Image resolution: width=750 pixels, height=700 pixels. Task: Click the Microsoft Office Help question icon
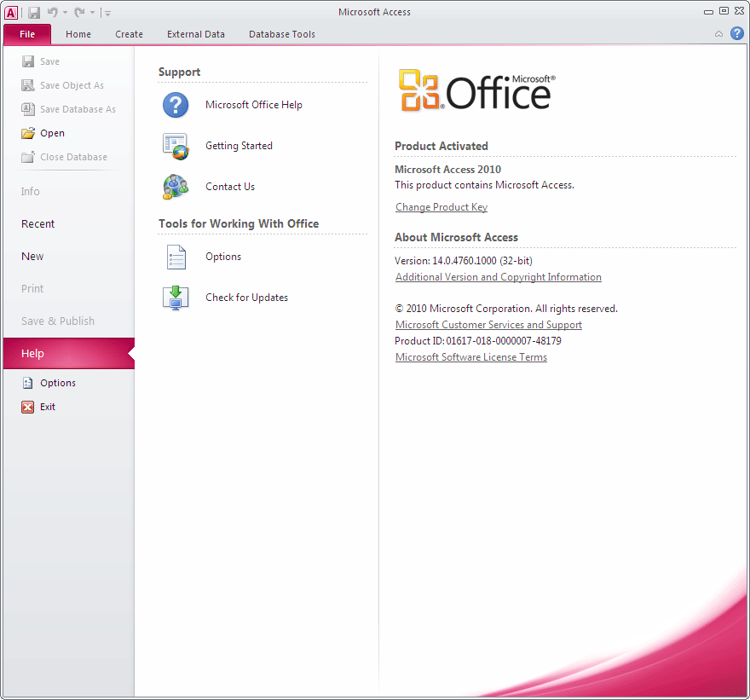coord(176,105)
